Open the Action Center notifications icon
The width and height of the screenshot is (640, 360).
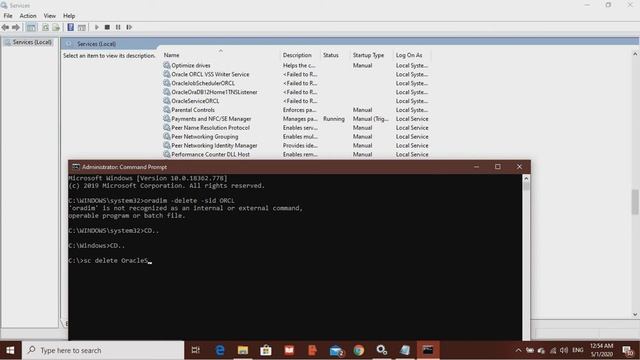[628, 350]
